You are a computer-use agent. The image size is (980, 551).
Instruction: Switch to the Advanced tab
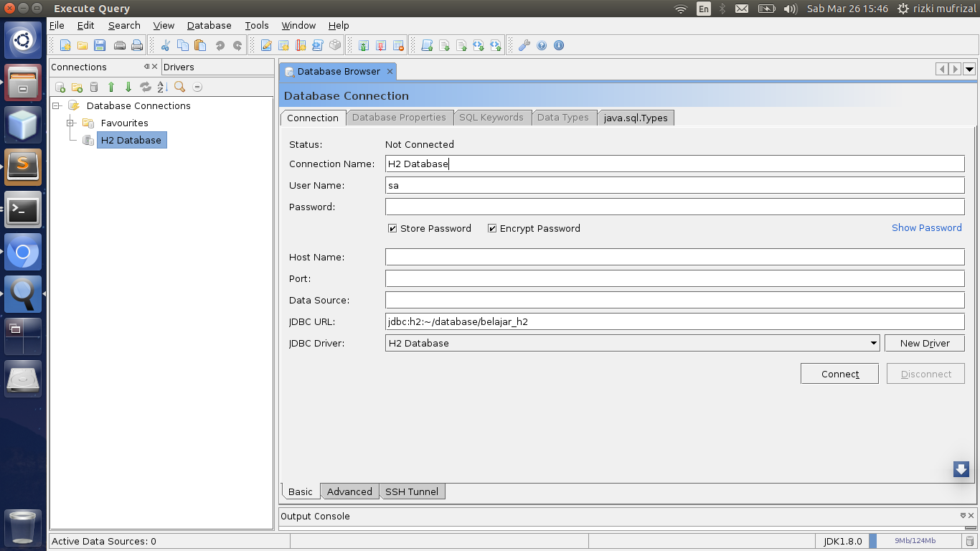pos(349,491)
